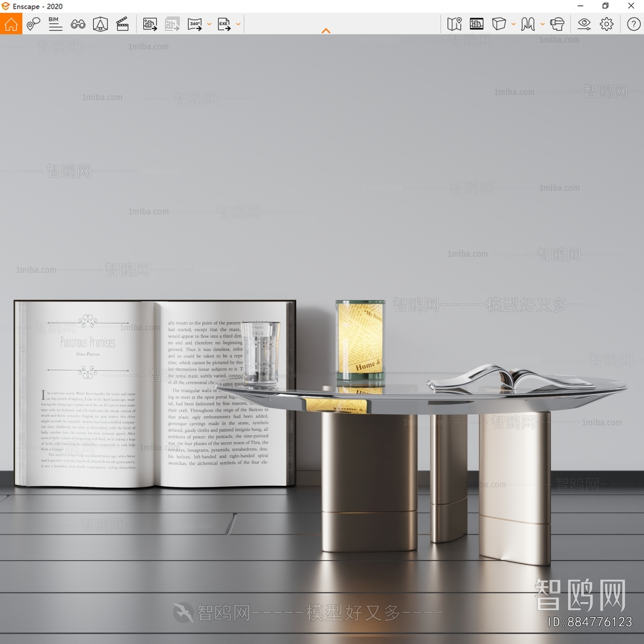Screen dimensions: 644x644
Task: Click Screenshot export icon
Action: 150,24
